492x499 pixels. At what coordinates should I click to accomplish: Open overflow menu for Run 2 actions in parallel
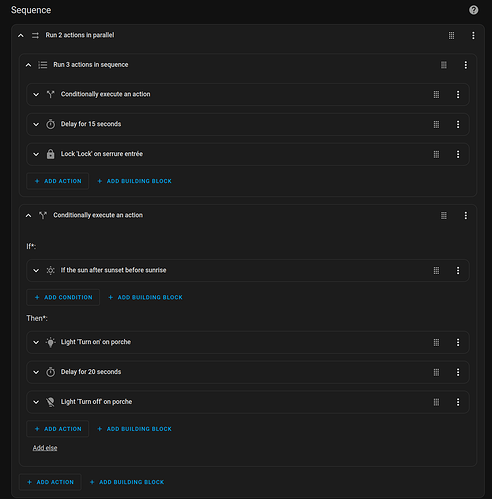coord(473,35)
